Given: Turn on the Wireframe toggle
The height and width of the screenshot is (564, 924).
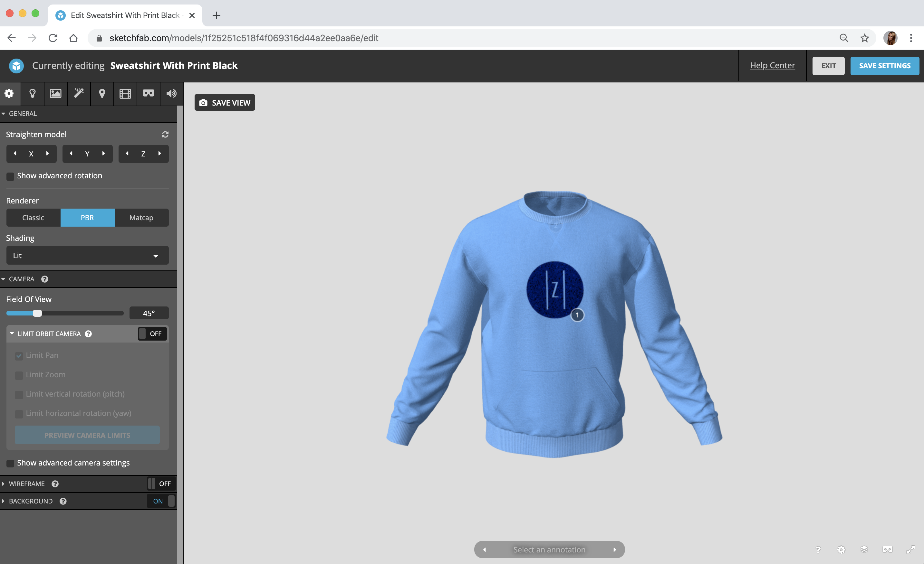Looking at the screenshot, I should point(161,484).
